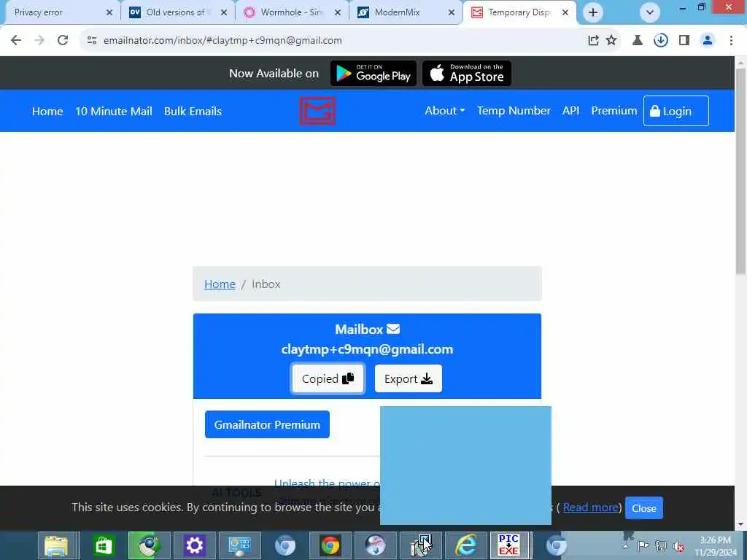This screenshot has width=747, height=560.
Task: Open the tab search dropdown arrow
Action: [650, 12]
